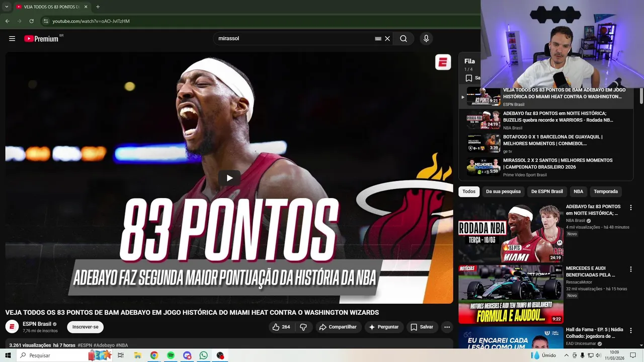Subscribe with Inscrever-se button
The width and height of the screenshot is (644, 362).
(x=86, y=327)
